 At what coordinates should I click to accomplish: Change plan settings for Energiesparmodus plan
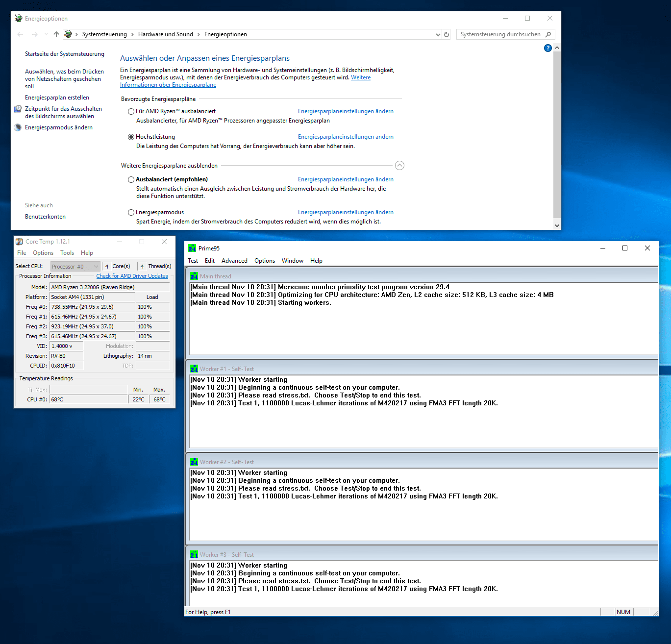(x=346, y=212)
